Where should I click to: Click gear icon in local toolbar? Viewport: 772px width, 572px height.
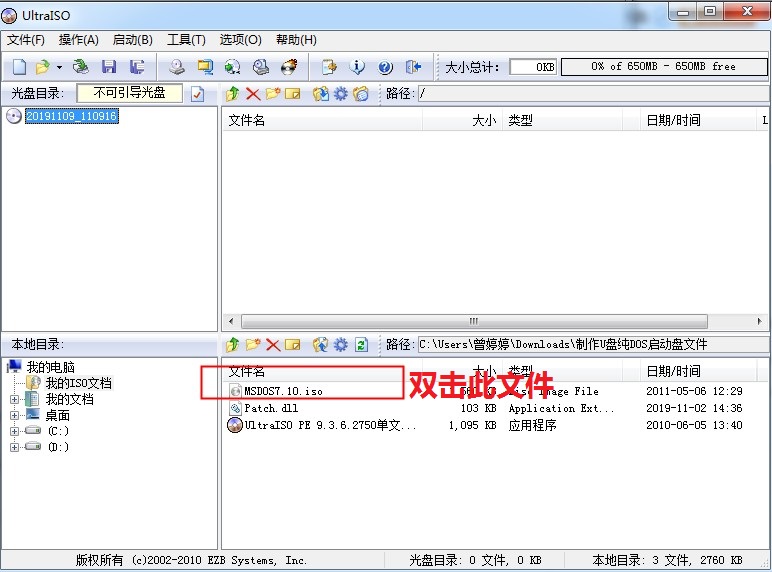click(341, 345)
